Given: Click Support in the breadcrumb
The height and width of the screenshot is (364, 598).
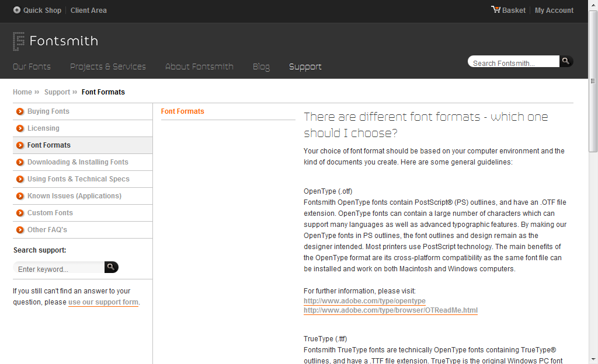Looking at the screenshot, I should [57, 92].
